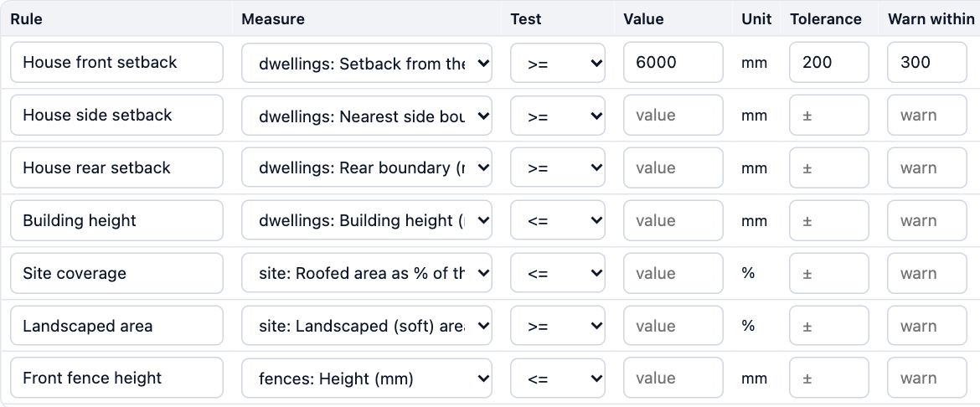Image resolution: width=980 pixels, height=407 pixels.
Task: Edit the 'House side setback' rule name field
Action: [x=117, y=115]
